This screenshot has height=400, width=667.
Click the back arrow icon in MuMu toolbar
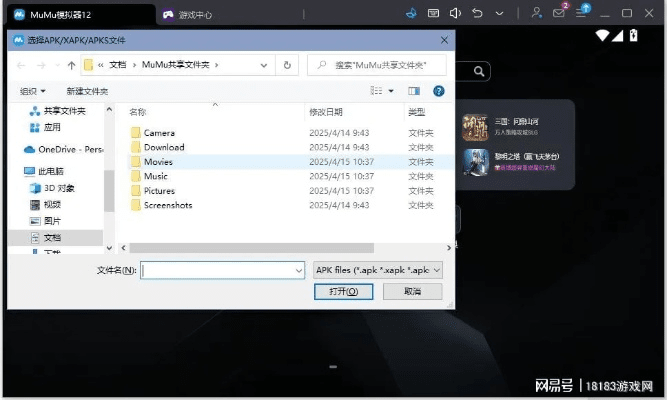pyautogui.click(x=478, y=13)
